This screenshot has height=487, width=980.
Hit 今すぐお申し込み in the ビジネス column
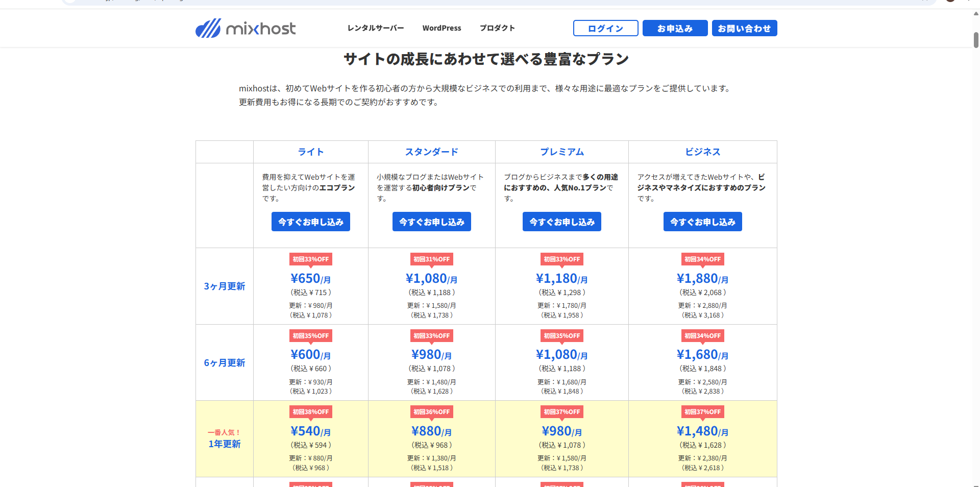pyautogui.click(x=702, y=222)
